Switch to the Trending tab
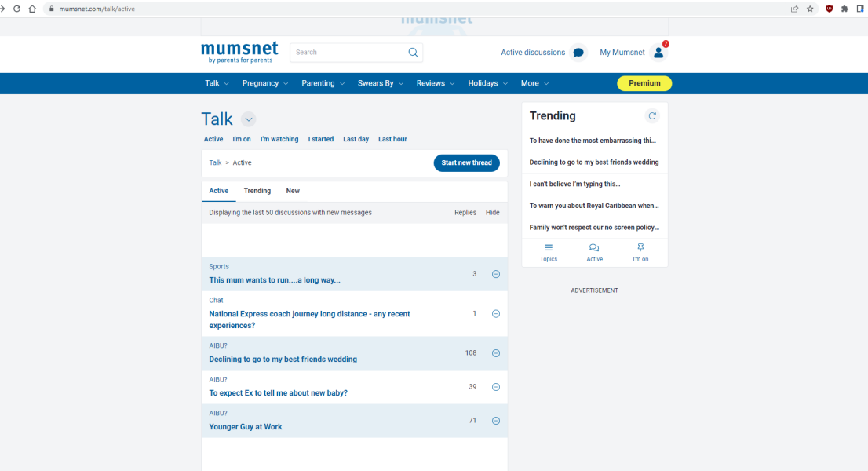 pos(257,190)
